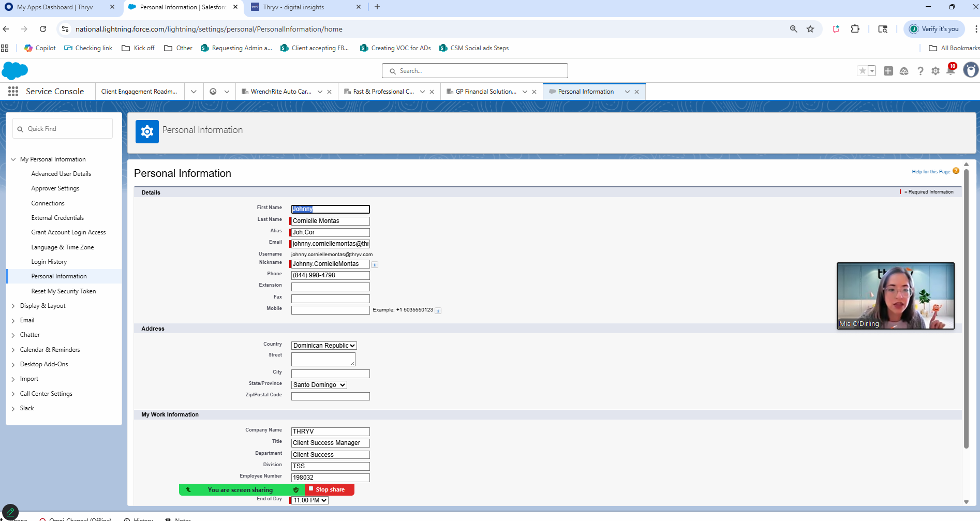Open the Salesforce App Launcher grid
980x521 pixels.
(x=13, y=92)
